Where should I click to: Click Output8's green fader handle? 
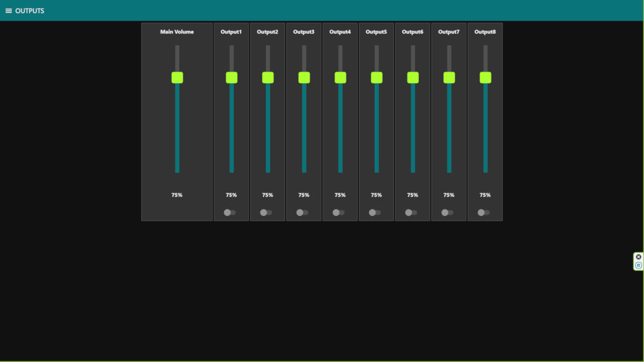coord(484,77)
